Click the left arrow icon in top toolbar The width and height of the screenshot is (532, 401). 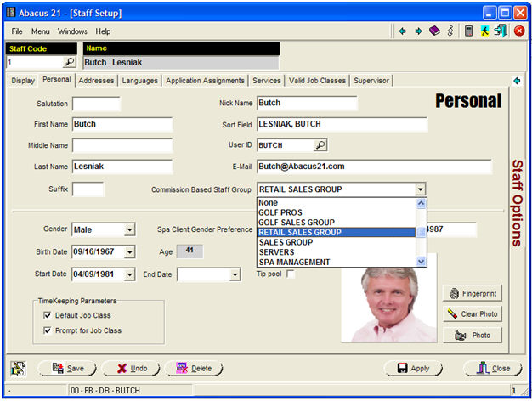pyautogui.click(x=402, y=31)
